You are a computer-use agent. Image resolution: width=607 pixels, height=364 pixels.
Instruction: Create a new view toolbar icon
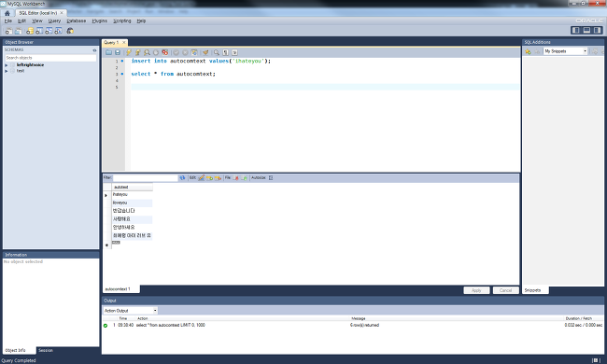pos(49,31)
